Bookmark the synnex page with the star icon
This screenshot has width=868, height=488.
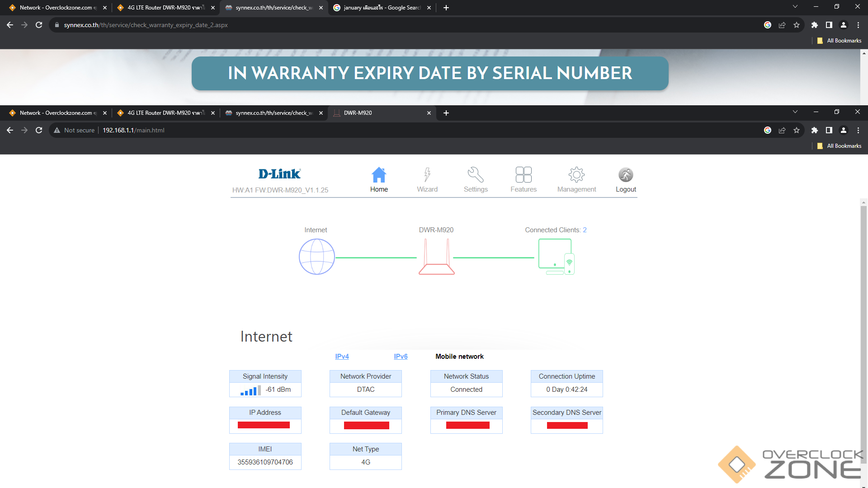797,25
